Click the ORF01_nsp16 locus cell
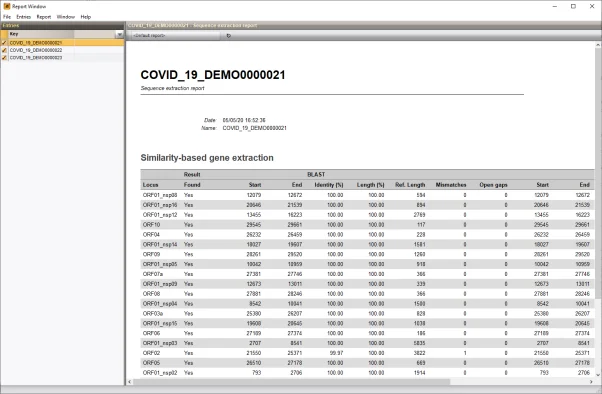This screenshot has height=394, width=602. (160, 205)
